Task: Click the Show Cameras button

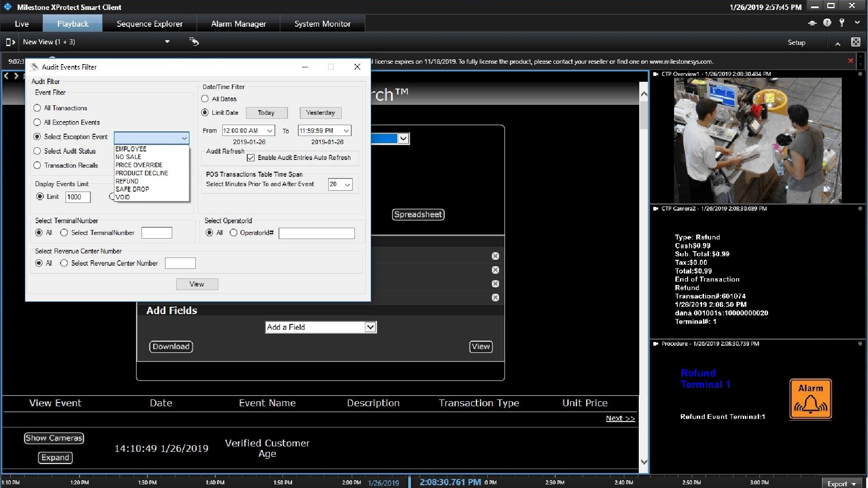Action: (54, 438)
